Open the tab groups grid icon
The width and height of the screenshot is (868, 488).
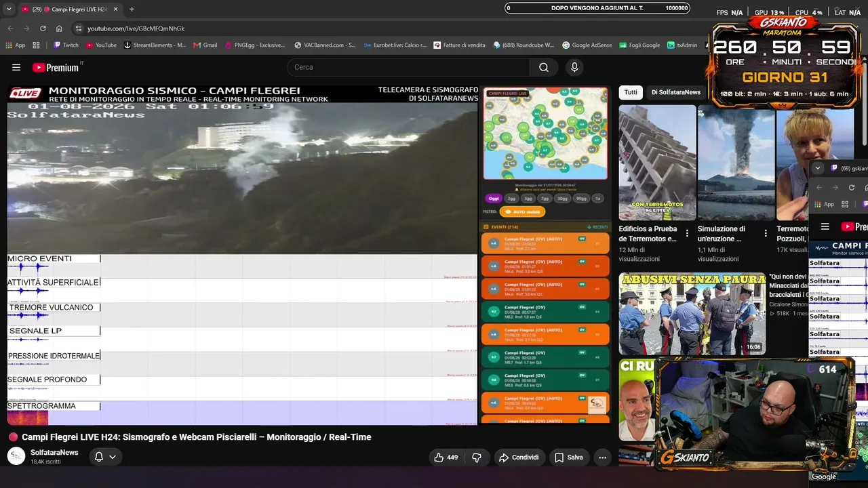tap(36, 45)
